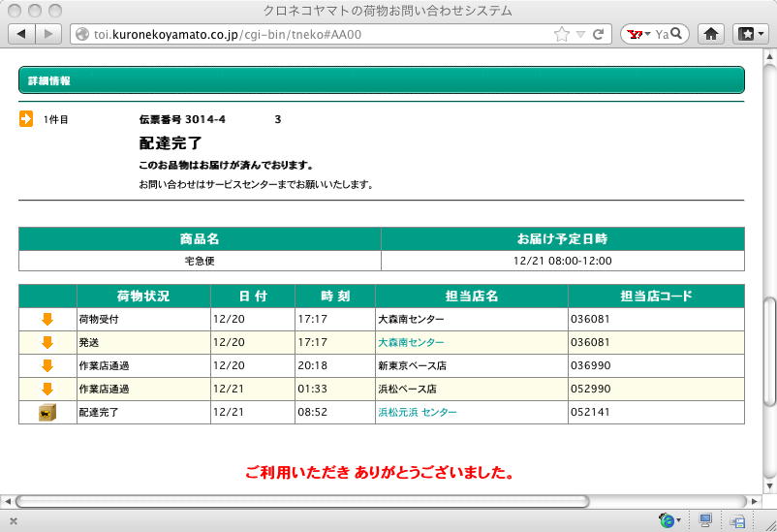Click the down arrow for 新東京ベース店 row
The height and width of the screenshot is (532, 777).
coord(47,365)
